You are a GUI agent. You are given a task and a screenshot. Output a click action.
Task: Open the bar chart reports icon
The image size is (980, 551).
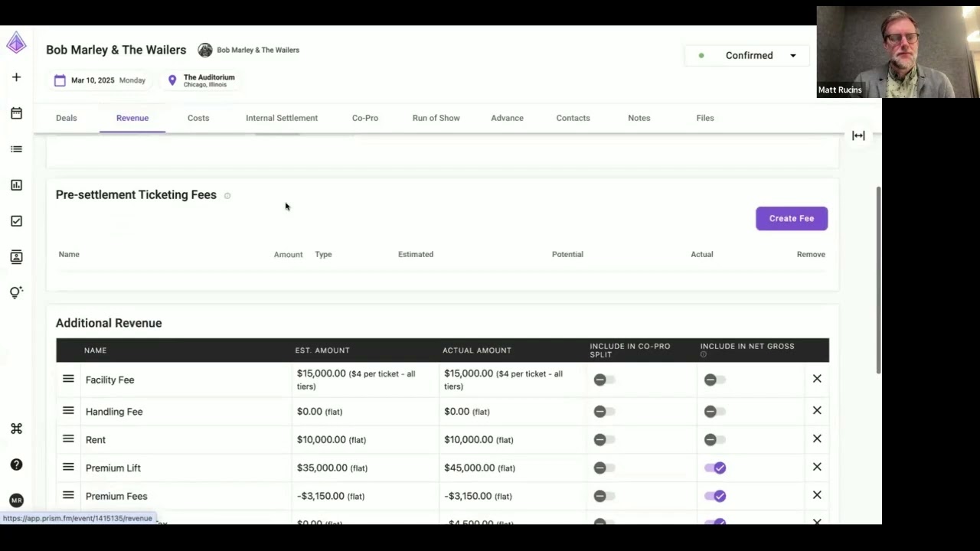[x=16, y=185]
